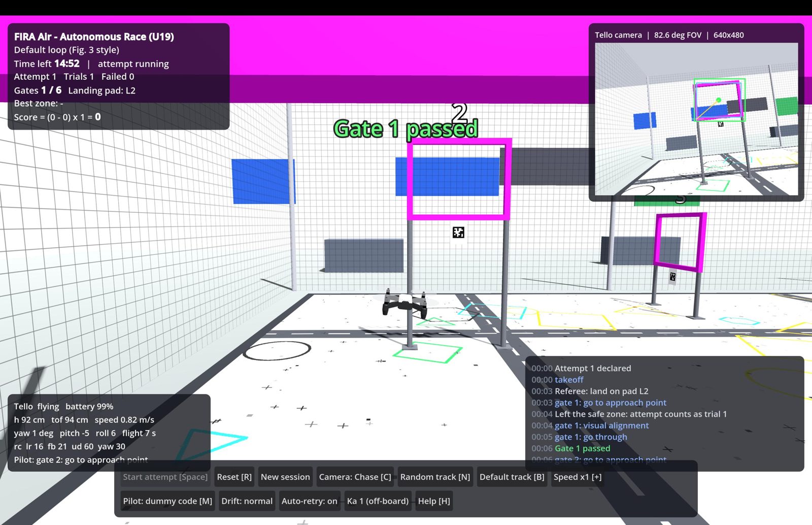Click the 'Landing pad: L2' label
Viewport: 812px width, 525px height.
click(102, 90)
